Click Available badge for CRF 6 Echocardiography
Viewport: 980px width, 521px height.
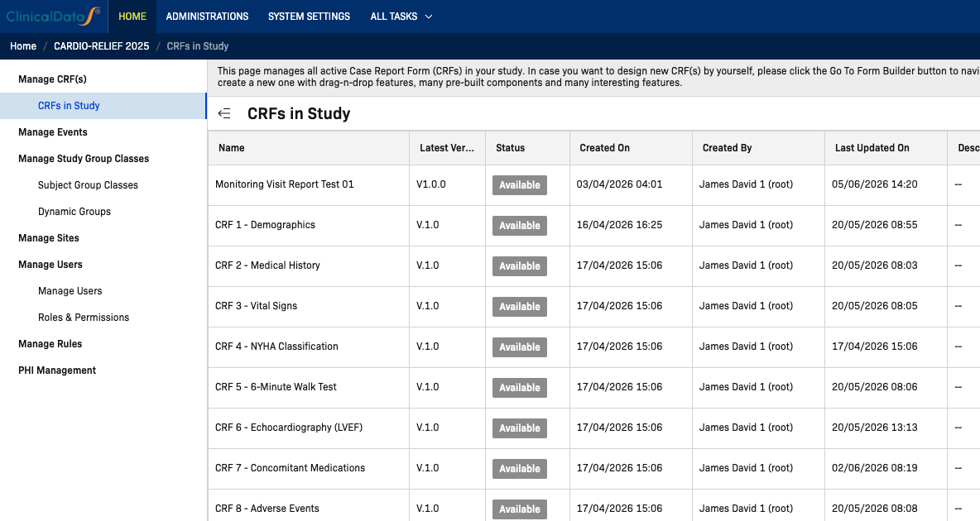(x=519, y=428)
